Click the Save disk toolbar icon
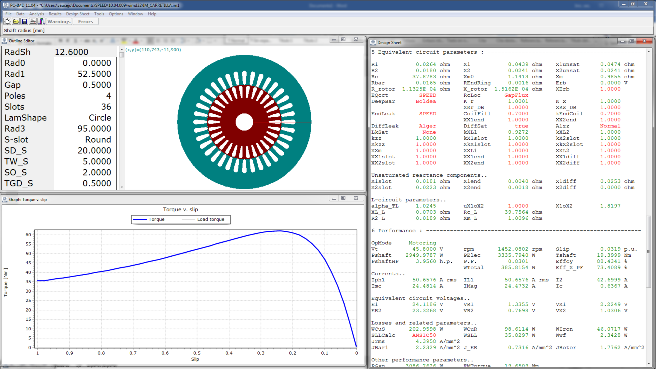This screenshot has height=369, width=656. (x=24, y=21)
